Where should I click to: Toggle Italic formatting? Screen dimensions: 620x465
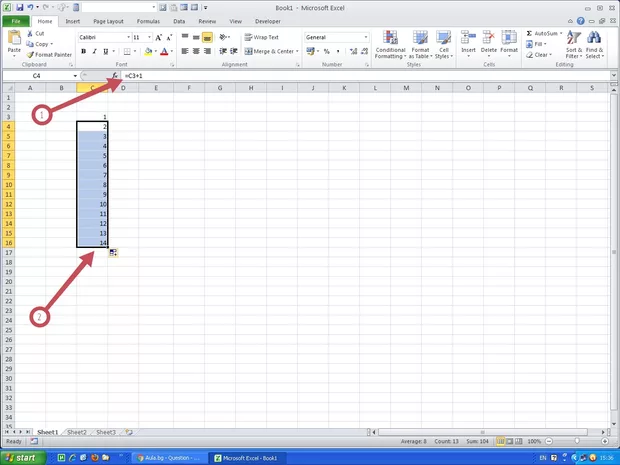tap(95, 51)
